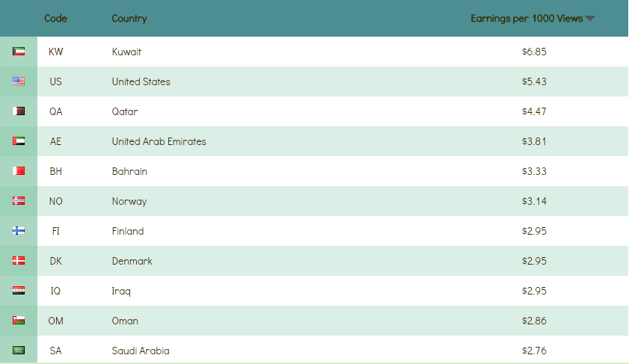Select the Denmark flag icon
Image resolution: width=629 pixels, height=364 pixels.
(19, 261)
